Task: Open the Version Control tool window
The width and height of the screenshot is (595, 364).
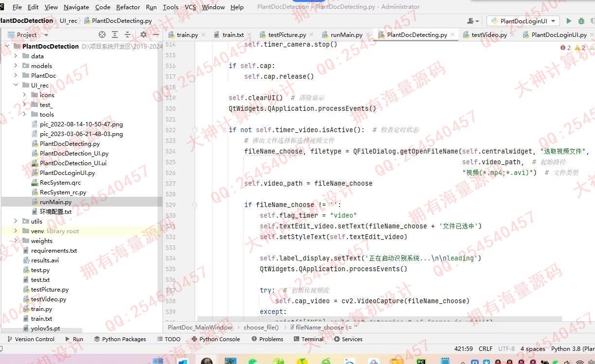Action: point(30,339)
